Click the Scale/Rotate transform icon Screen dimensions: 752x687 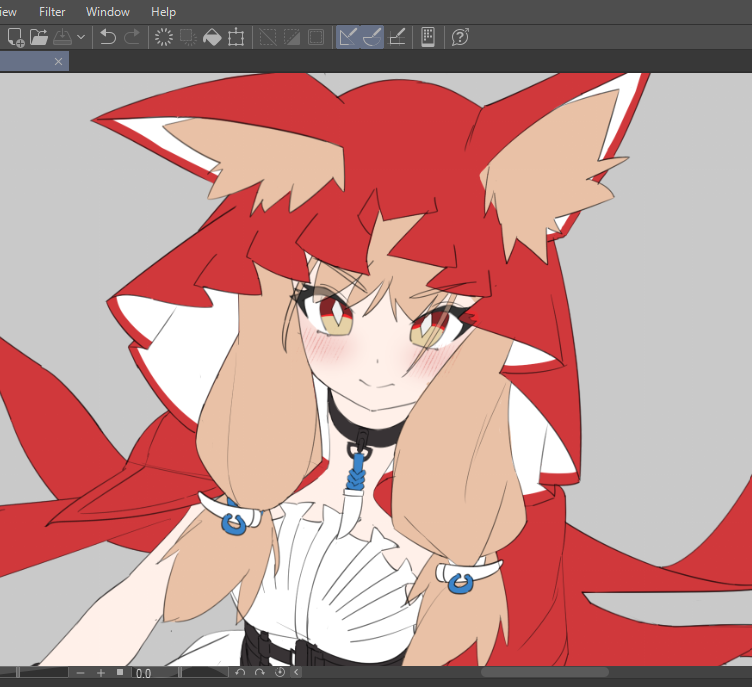[x=236, y=37]
